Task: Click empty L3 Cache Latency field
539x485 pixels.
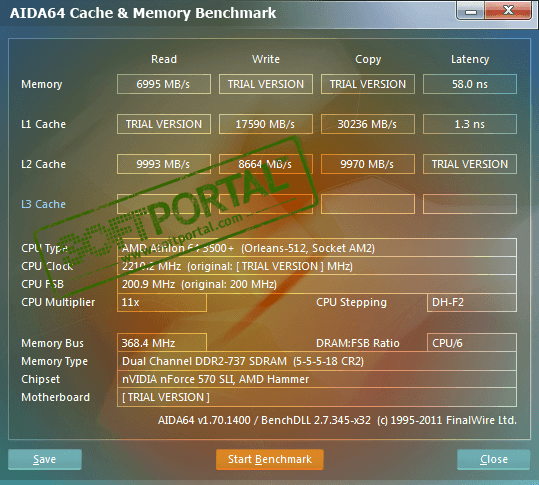Action: click(470, 204)
